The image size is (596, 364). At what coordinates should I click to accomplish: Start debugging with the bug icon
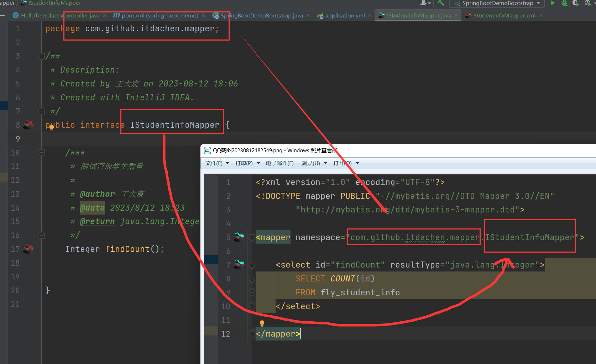[564, 3]
